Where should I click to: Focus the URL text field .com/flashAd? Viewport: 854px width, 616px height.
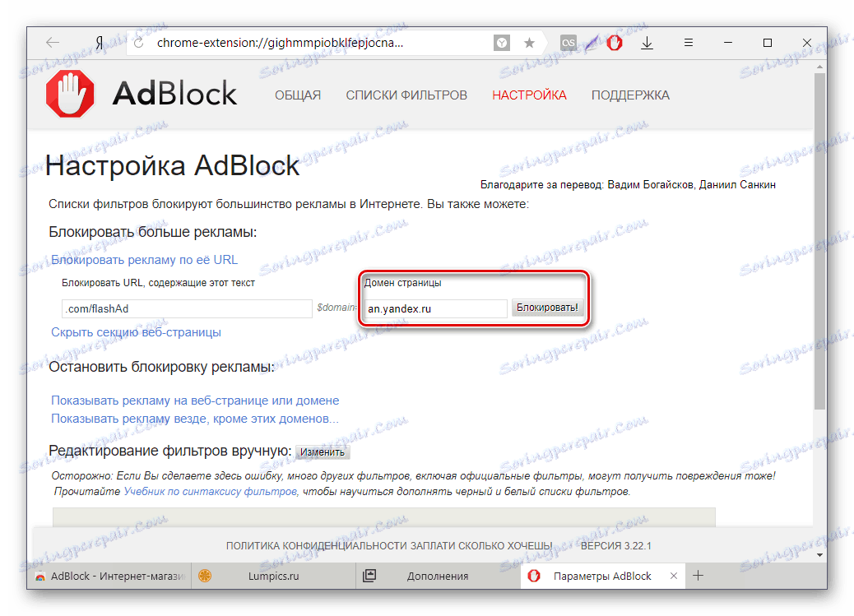[187, 308]
